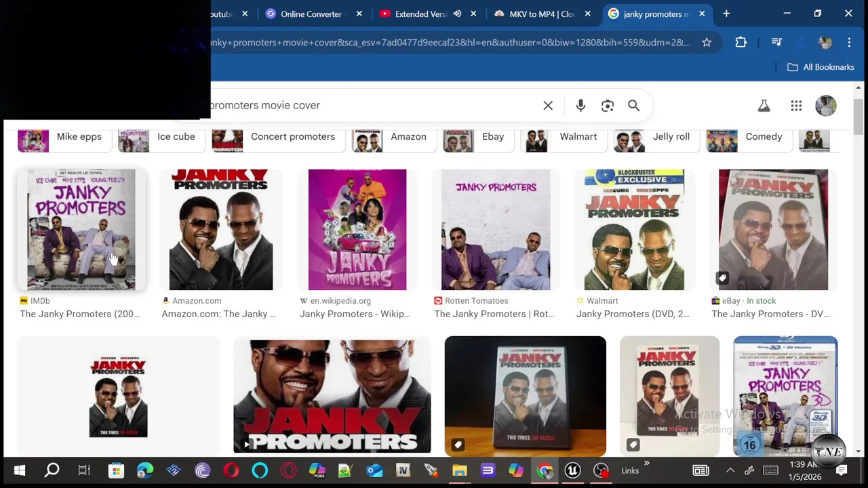Open Chrome three-dot menu
868x488 pixels.
(x=849, y=42)
